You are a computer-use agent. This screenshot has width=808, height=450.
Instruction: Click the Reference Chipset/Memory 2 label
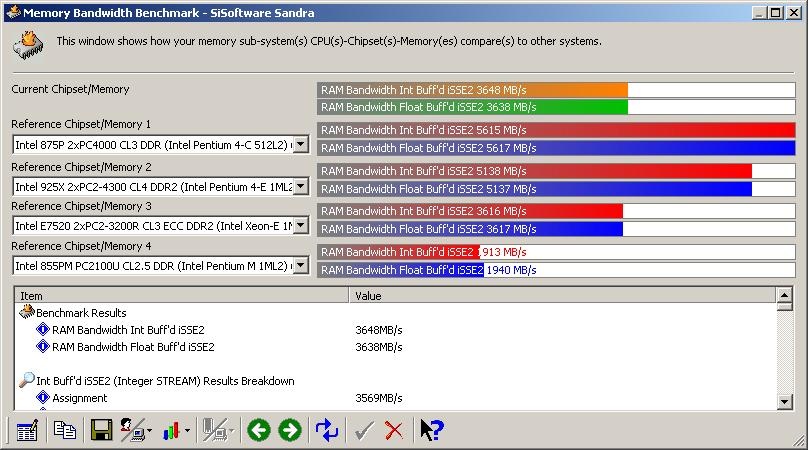81,167
